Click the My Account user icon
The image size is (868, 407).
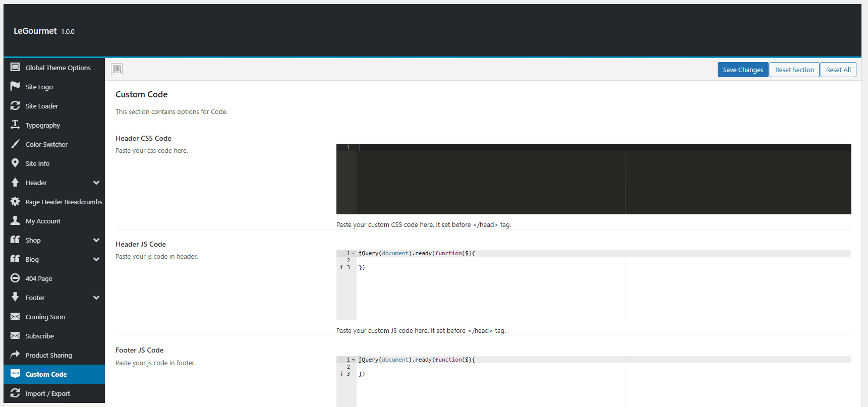click(15, 220)
